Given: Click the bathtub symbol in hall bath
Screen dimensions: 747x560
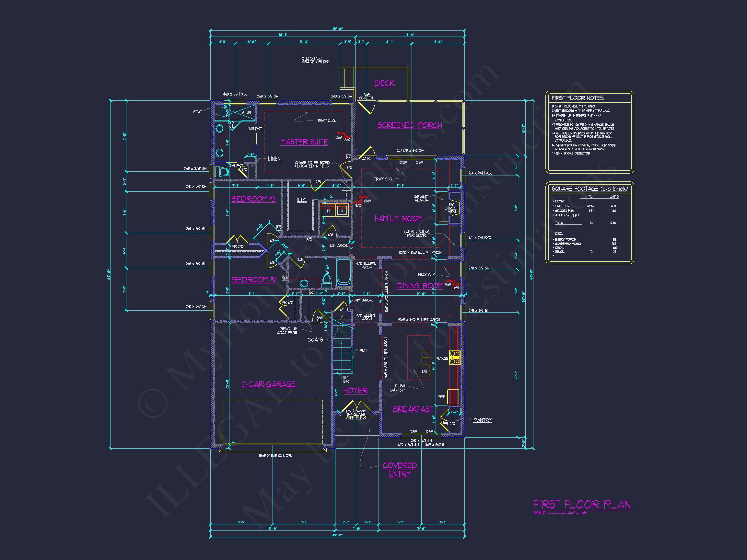Looking at the screenshot, I should [344, 272].
